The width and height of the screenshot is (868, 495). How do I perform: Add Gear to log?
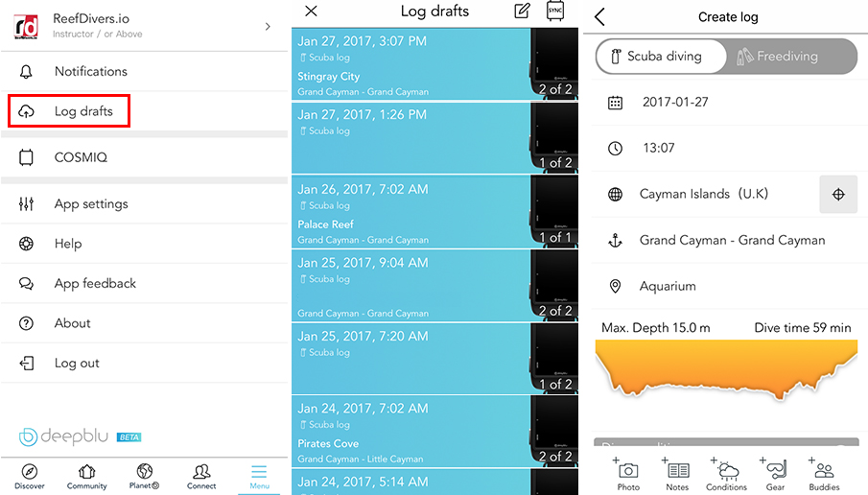775,475
